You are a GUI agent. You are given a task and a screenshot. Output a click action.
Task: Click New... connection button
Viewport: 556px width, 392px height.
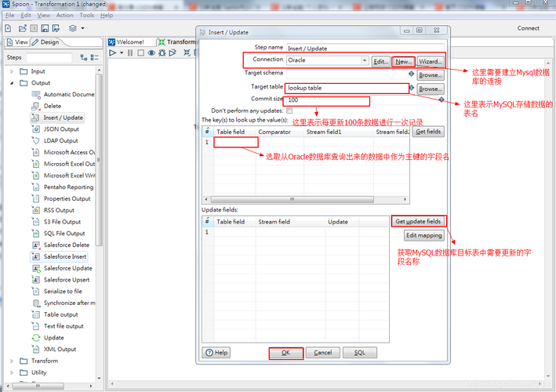404,61
